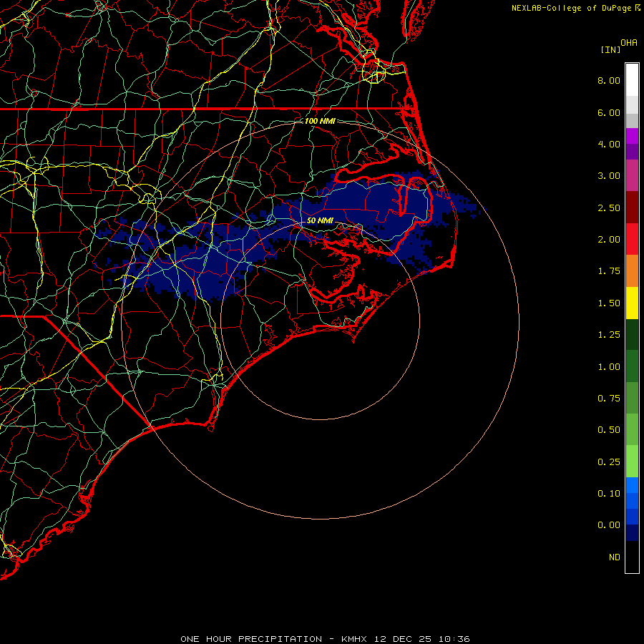Select the 2.00 legend value
Screen dimensions: 644x644
[x=609, y=240]
